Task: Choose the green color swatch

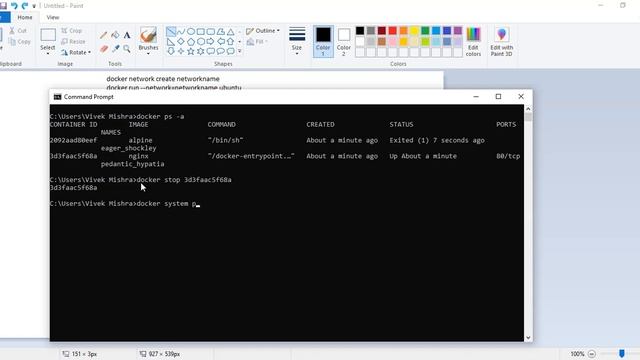Action: (x=425, y=31)
